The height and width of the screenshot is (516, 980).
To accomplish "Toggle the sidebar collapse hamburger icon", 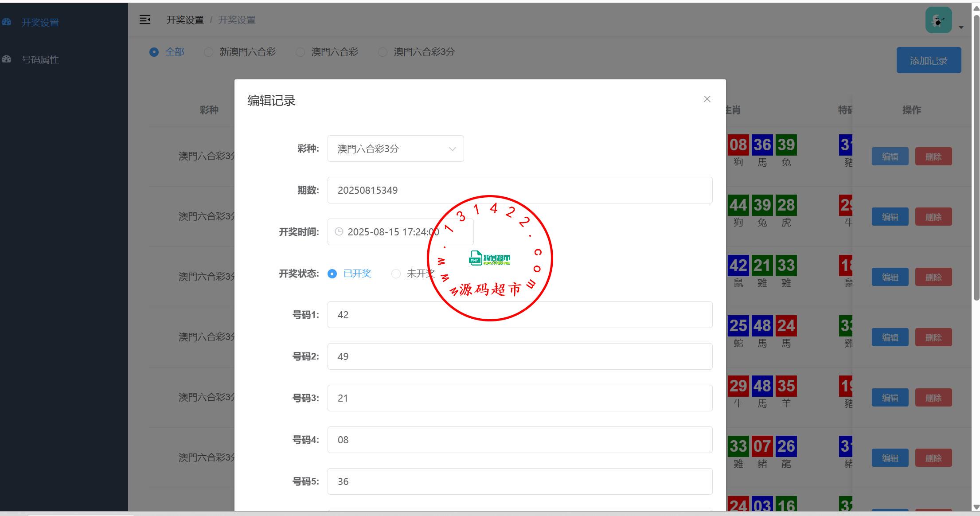I will click(145, 20).
